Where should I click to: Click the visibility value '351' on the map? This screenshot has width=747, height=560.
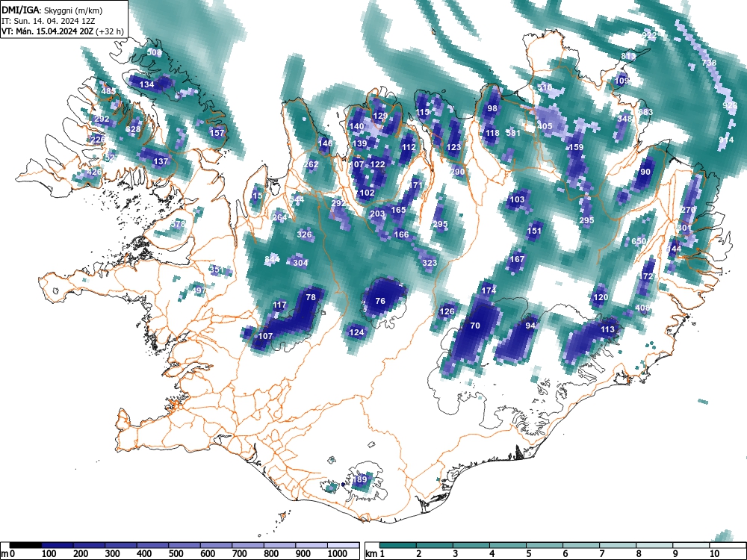(217, 270)
